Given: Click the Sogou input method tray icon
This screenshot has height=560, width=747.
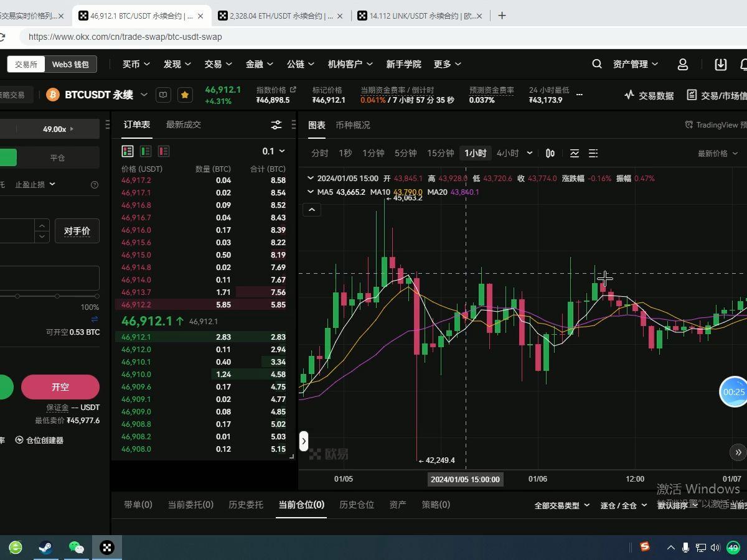Looking at the screenshot, I should click(x=645, y=547).
